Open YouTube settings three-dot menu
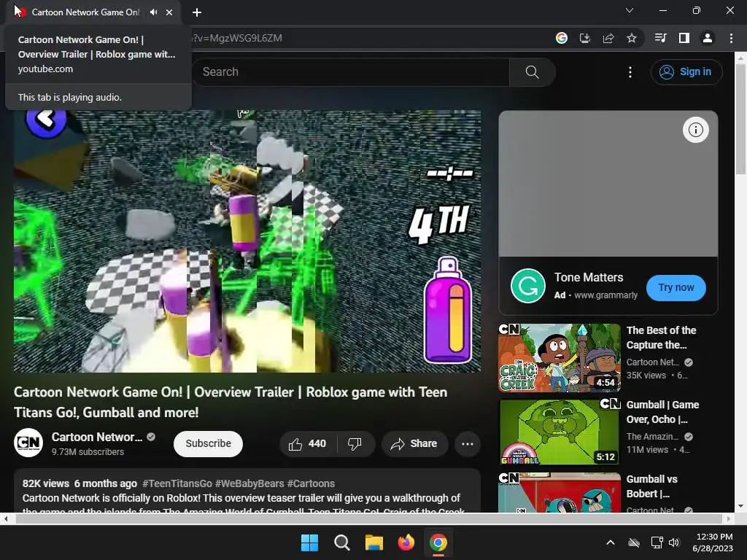The height and width of the screenshot is (560, 747). coord(630,72)
